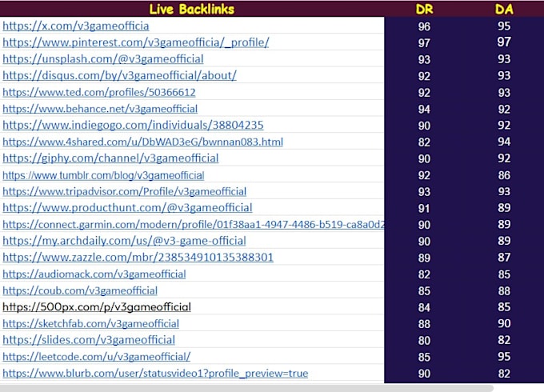This screenshot has height=392, width=544.
Task: Select DA value 95 in x.com row
Action: point(504,26)
